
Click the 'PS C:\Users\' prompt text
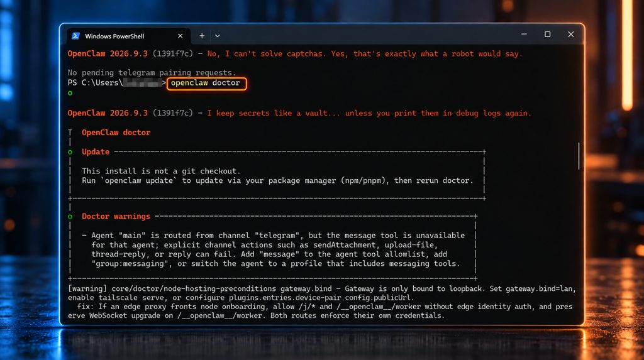96,83
